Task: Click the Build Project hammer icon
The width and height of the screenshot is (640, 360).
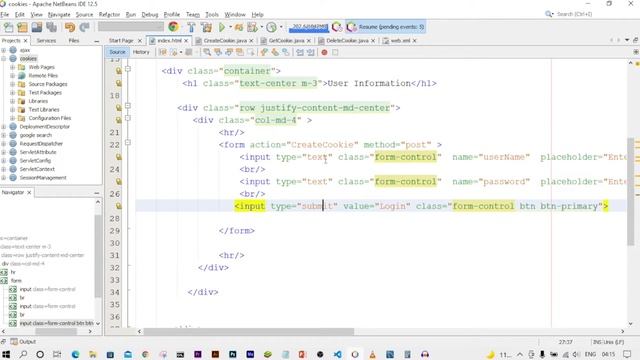Action: (191, 27)
